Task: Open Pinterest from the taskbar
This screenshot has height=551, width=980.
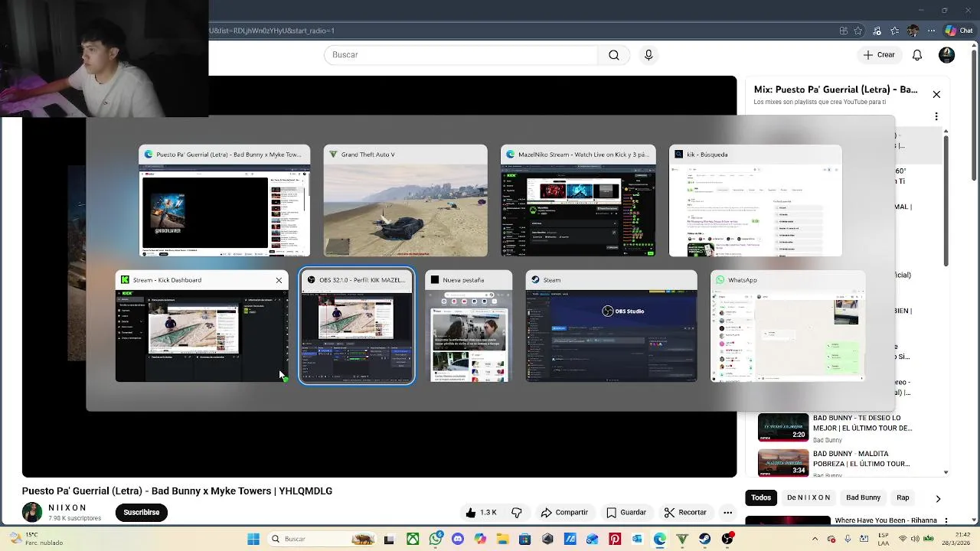Action: [x=615, y=539]
